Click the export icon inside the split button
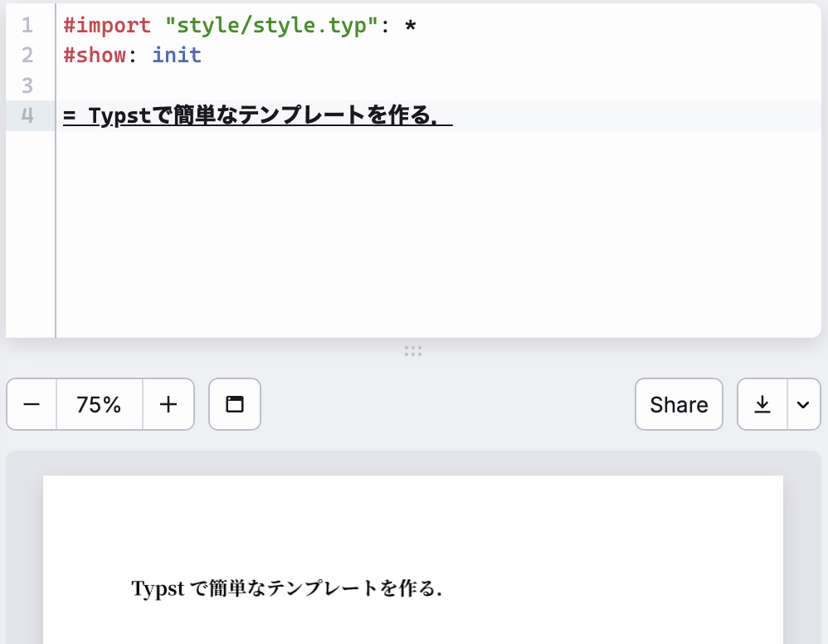Viewport: 828px width, 644px height. pos(762,404)
